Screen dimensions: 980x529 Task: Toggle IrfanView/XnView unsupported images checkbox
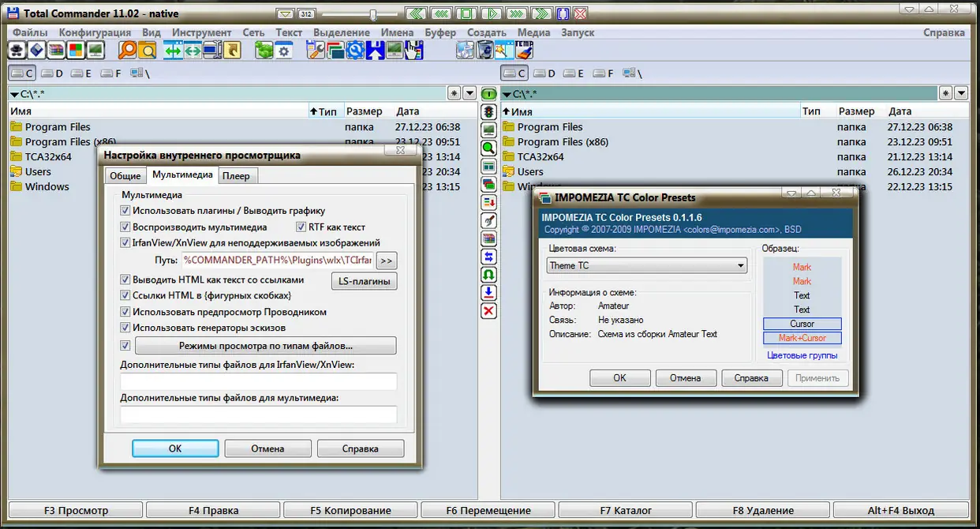[125, 242]
